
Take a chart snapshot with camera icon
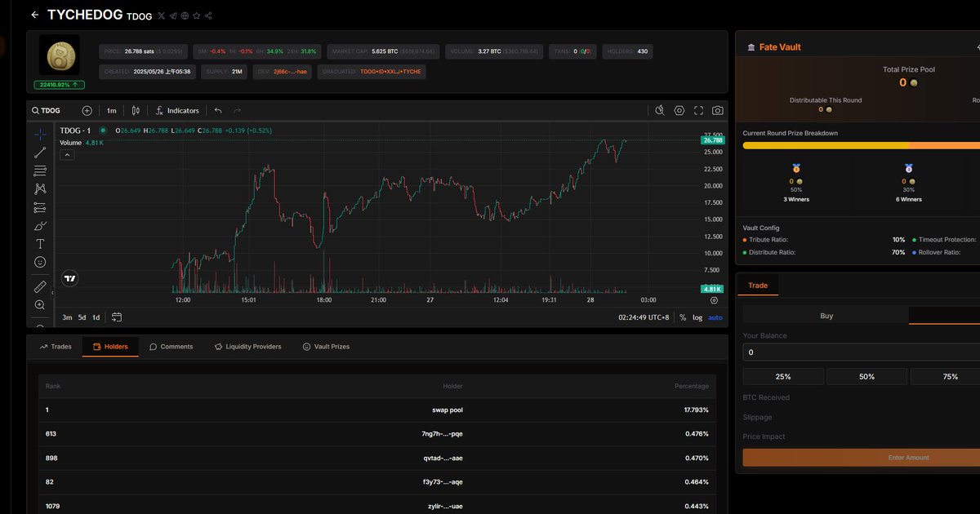tap(717, 111)
